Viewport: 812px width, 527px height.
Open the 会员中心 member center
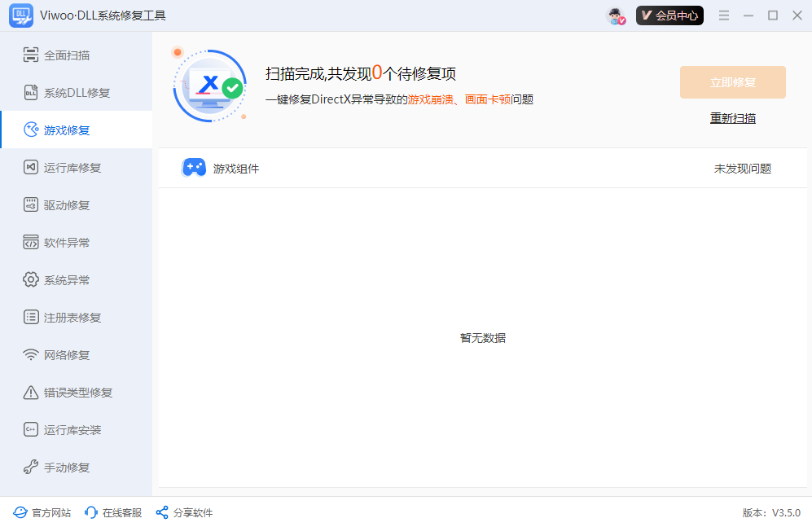[669, 15]
